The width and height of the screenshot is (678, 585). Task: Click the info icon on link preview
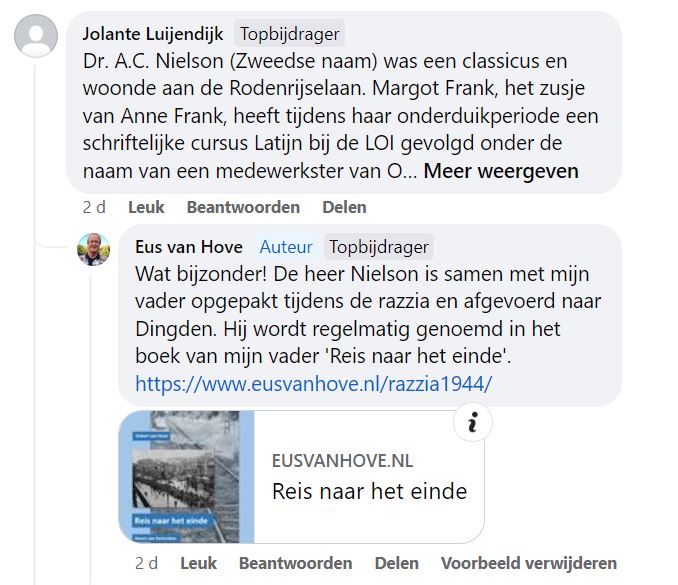coord(473,422)
